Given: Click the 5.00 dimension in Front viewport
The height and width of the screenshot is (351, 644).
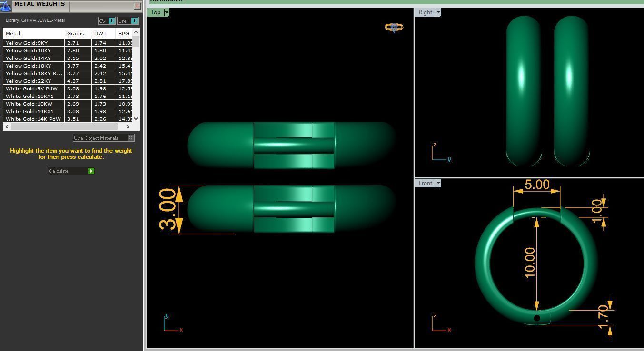Looking at the screenshot, I should tap(537, 185).
